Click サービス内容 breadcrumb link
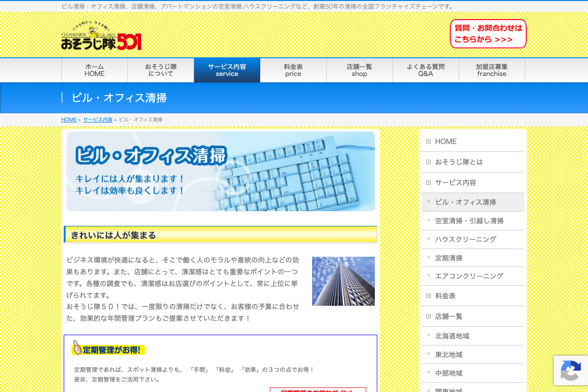 (x=98, y=120)
